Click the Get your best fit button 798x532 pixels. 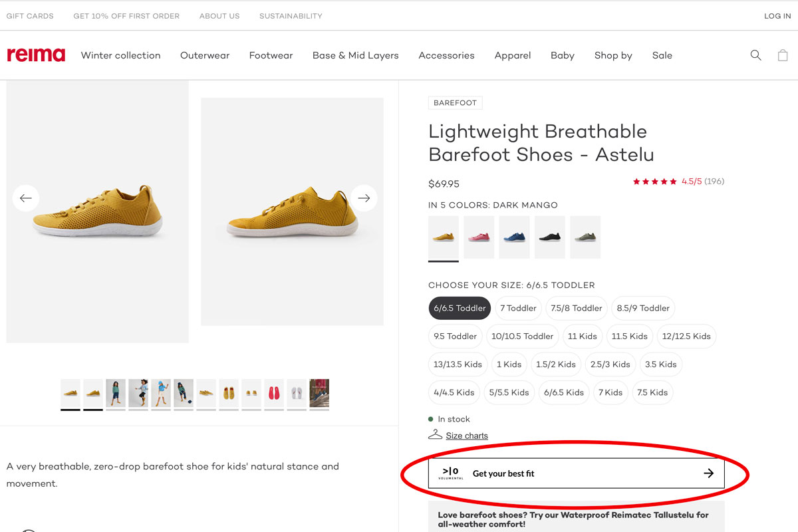[x=576, y=473]
